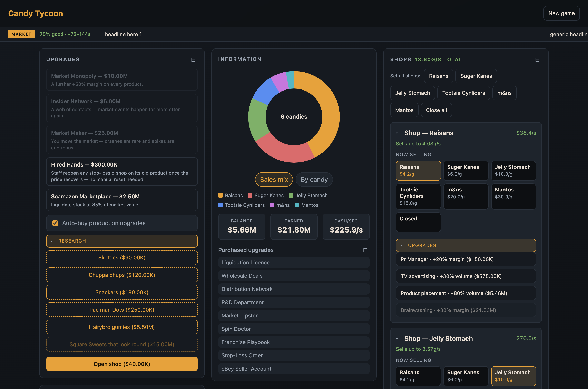Click the Candy Tycoon title
Image resolution: width=588 pixels, height=389 pixels.
(x=36, y=13)
